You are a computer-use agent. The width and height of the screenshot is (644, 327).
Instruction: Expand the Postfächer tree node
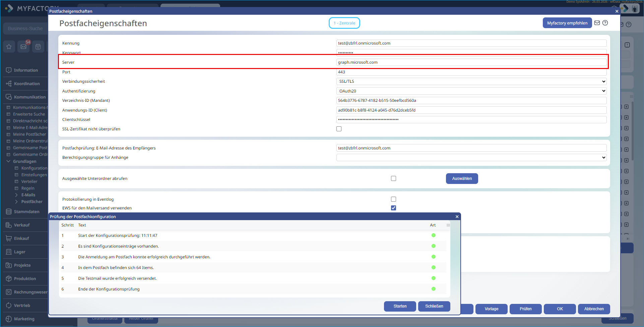(16, 202)
